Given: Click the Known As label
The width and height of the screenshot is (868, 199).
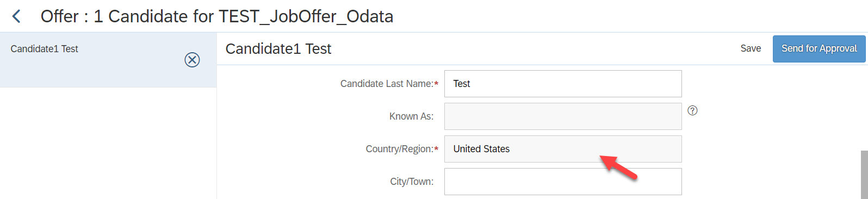Looking at the screenshot, I should click(x=412, y=116).
